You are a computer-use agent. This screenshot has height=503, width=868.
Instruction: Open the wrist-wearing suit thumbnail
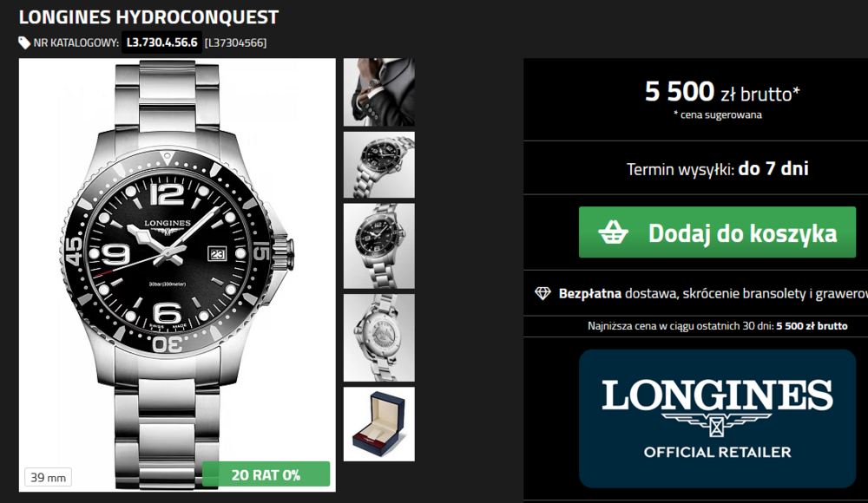(379, 92)
